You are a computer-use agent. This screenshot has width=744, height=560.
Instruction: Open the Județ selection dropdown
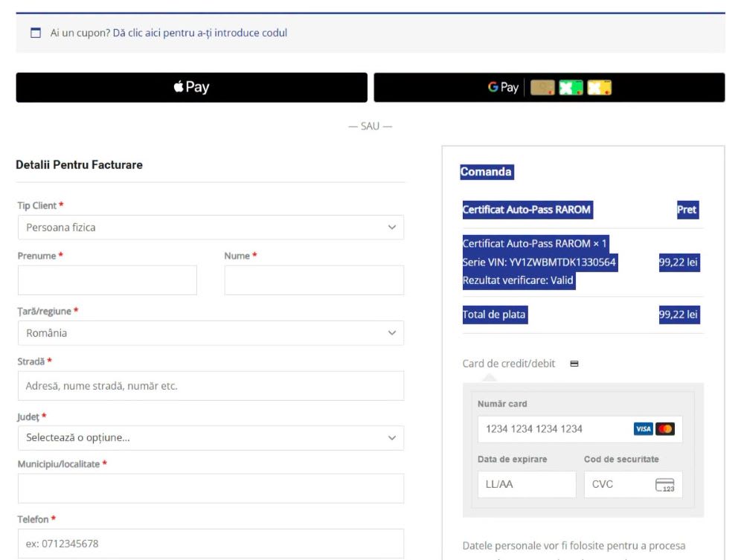pos(211,438)
